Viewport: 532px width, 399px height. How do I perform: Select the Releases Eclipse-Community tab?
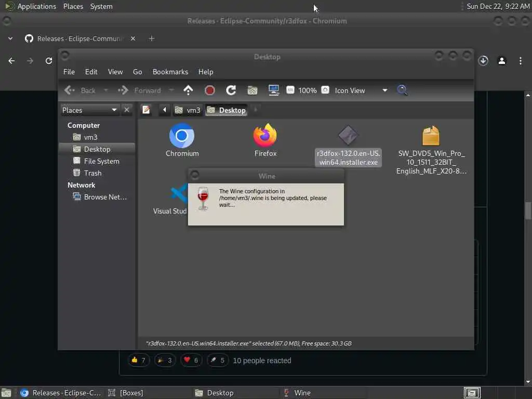point(81,38)
